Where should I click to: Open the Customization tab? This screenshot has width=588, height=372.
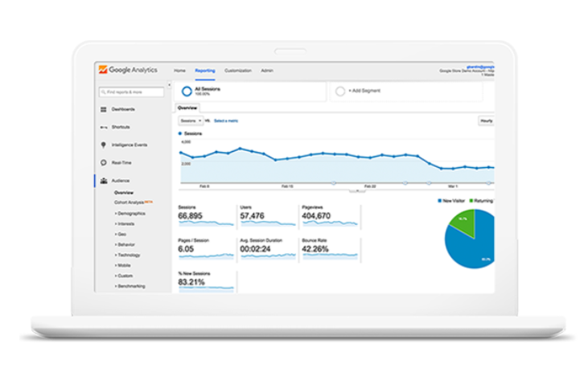point(238,71)
